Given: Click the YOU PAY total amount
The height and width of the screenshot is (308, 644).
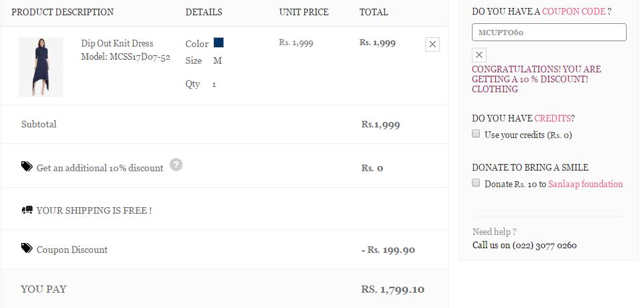Looking at the screenshot, I should (x=393, y=289).
